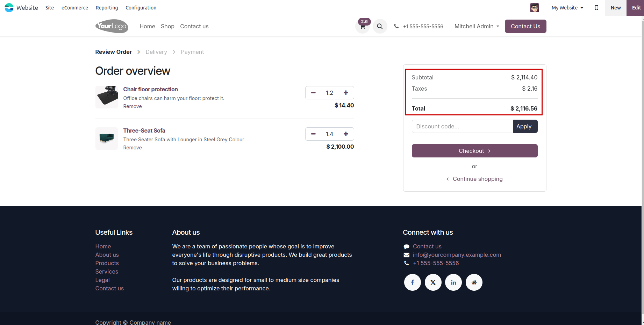
Task: Click the search magnifier icon
Action: coord(380,26)
